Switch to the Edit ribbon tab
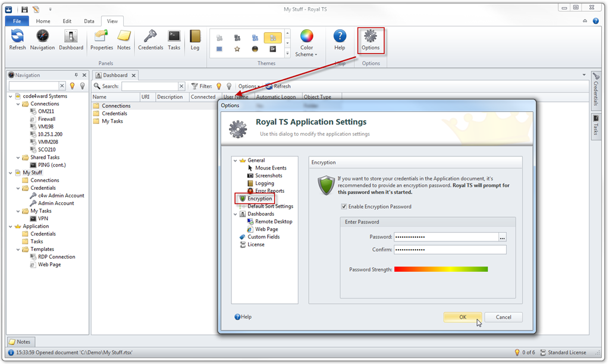The image size is (609, 364). click(67, 21)
